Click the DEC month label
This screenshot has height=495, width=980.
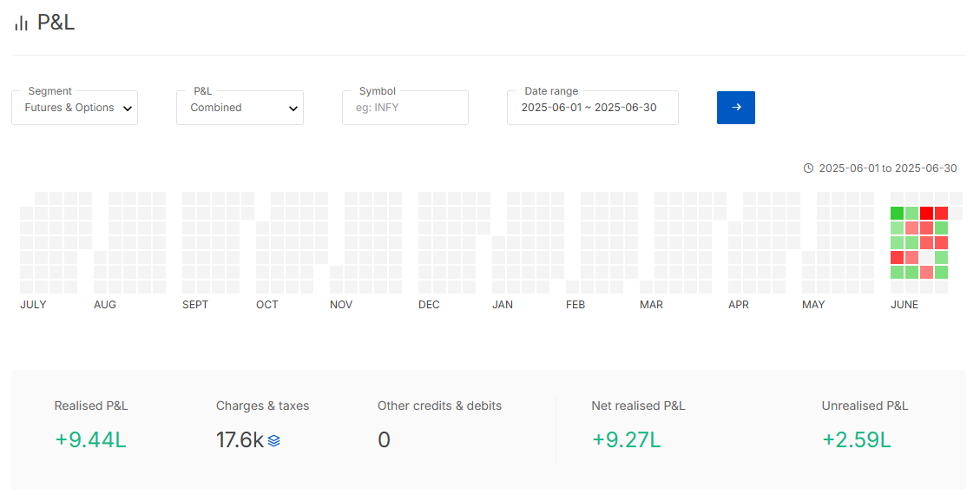(429, 305)
